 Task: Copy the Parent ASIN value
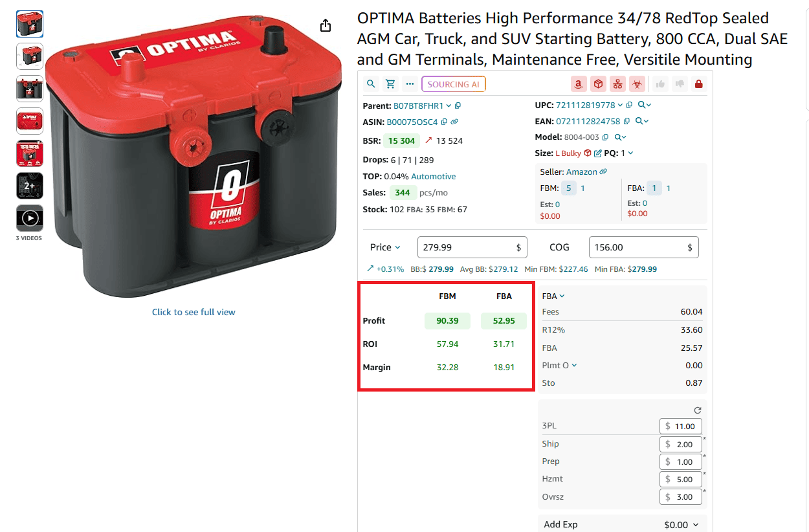458,105
